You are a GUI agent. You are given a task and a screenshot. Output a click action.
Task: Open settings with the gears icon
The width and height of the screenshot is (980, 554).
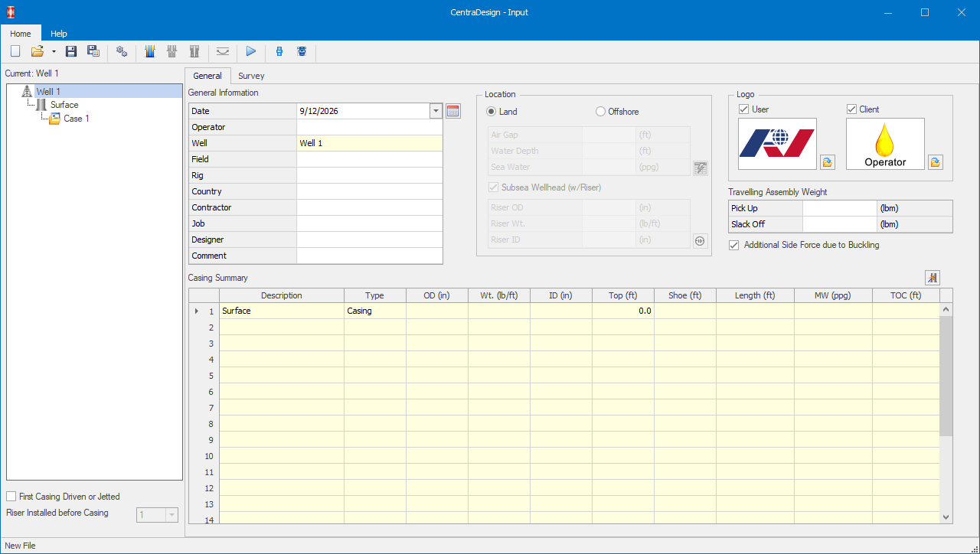coord(122,51)
